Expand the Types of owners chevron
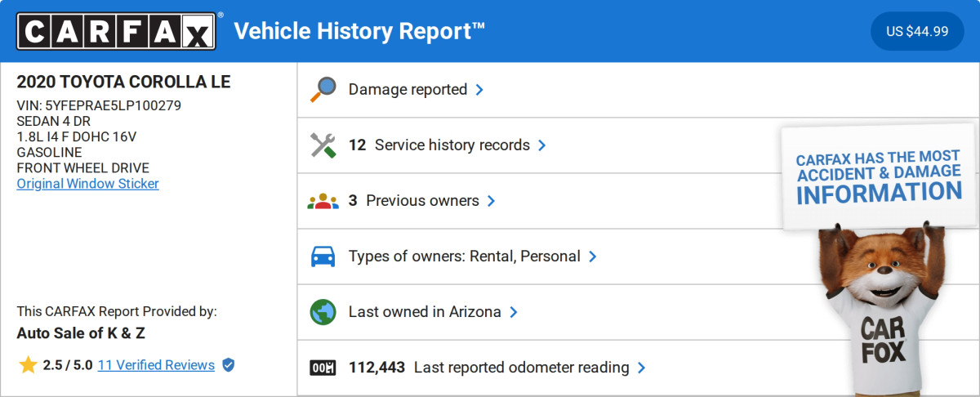Image resolution: width=980 pixels, height=397 pixels. [592, 256]
